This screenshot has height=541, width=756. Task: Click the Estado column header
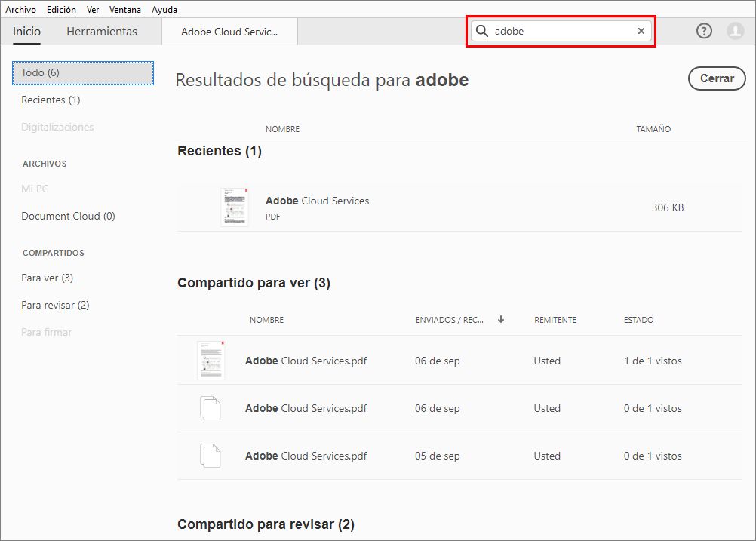(x=638, y=320)
